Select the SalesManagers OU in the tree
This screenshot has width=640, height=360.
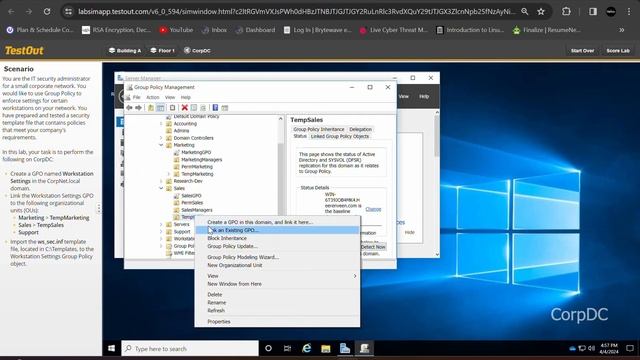(x=197, y=210)
